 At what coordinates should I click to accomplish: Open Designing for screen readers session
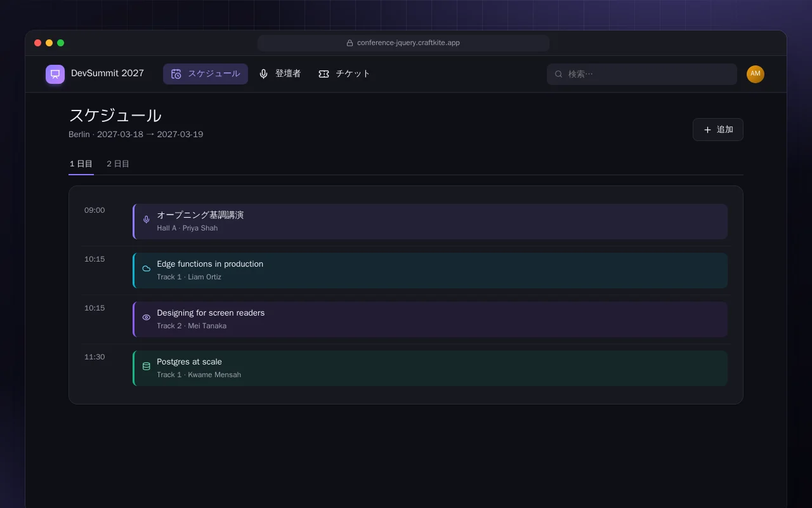430,319
